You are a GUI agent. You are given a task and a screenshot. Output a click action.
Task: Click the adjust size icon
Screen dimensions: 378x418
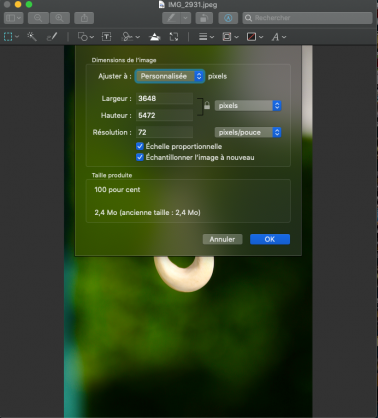pyautogui.click(x=174, y=37)
